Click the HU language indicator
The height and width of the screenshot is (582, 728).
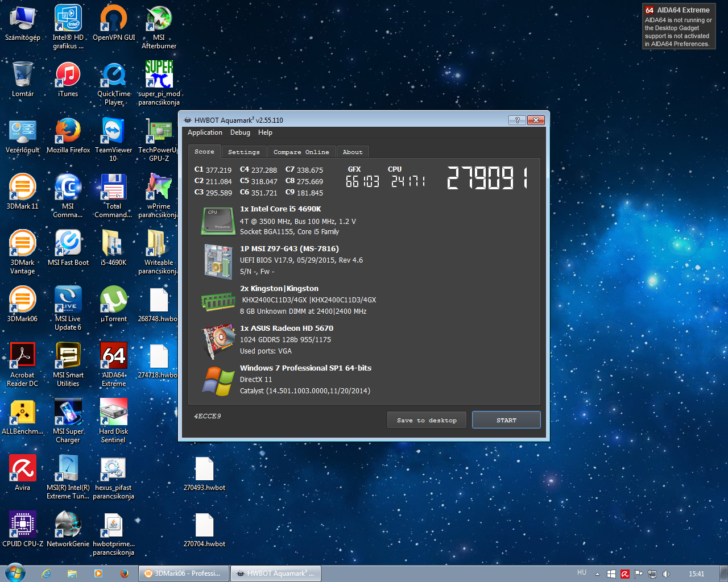tap(581, 573)
